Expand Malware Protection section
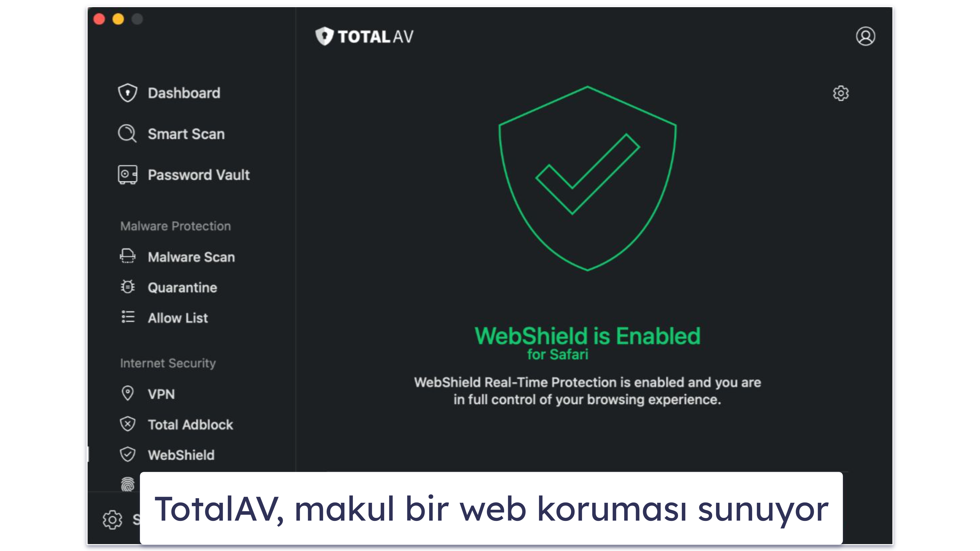980x551 pixels. 175,225
